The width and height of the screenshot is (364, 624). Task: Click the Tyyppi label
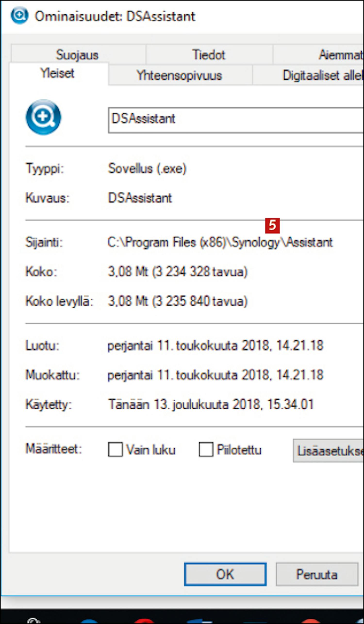[x=45, y=169]
